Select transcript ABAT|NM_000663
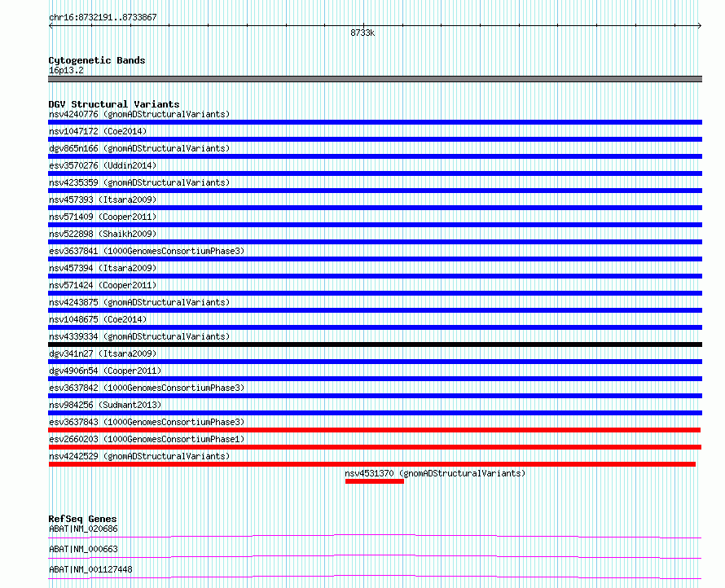725x588 pixels. 83,549
